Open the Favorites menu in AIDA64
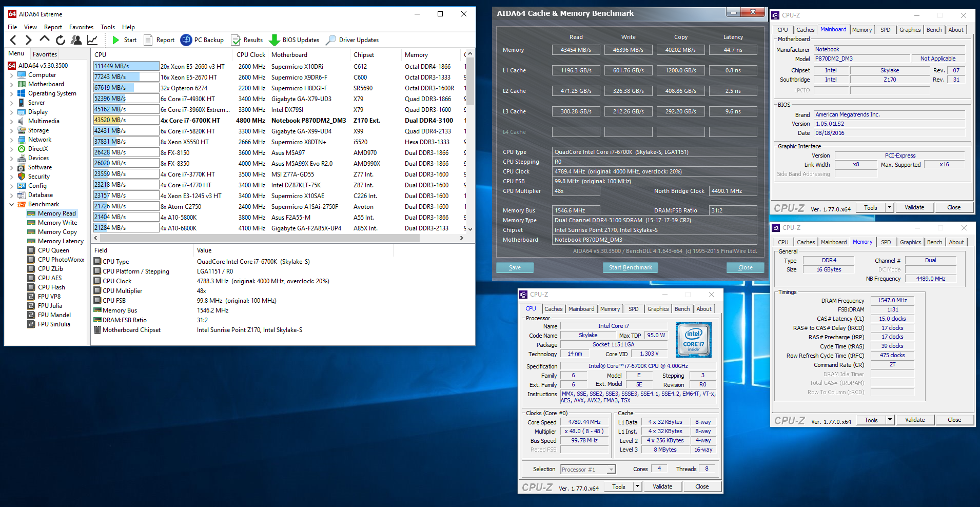980x507 pixels. (x=81, y=27)
